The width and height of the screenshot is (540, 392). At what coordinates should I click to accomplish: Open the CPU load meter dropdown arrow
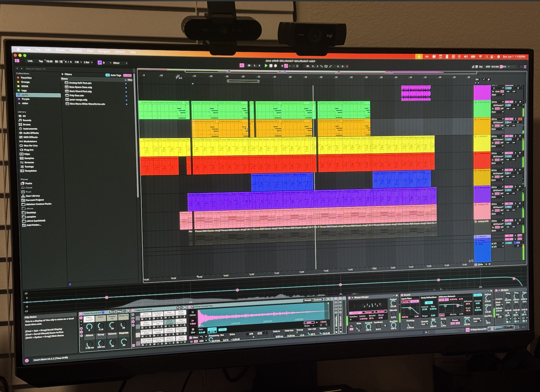[509, 67]
